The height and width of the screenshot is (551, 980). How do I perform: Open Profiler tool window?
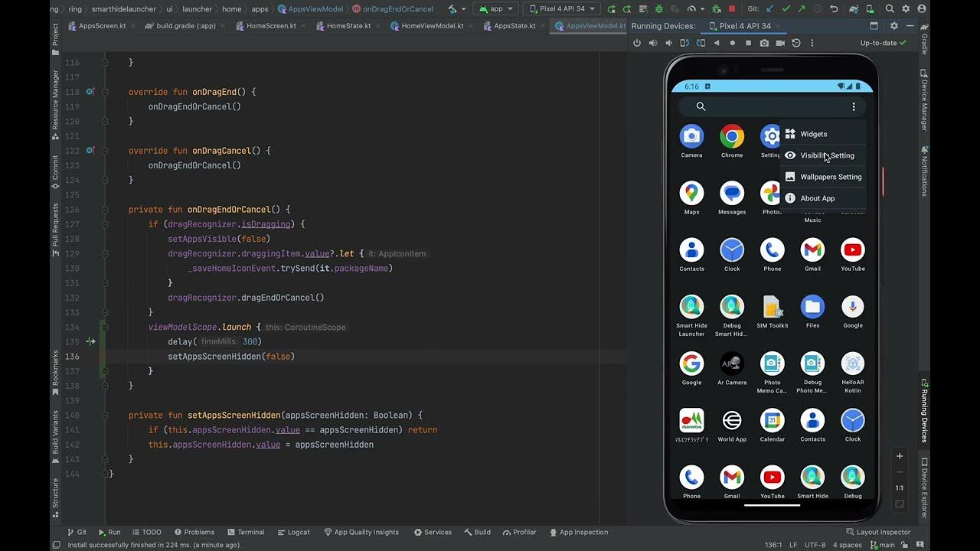[x=519, y=533]
